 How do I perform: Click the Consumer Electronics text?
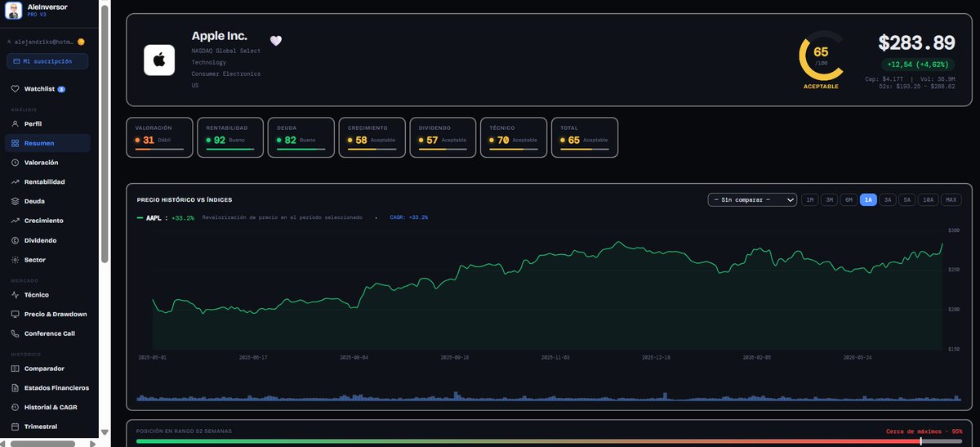tap(226, 74)
